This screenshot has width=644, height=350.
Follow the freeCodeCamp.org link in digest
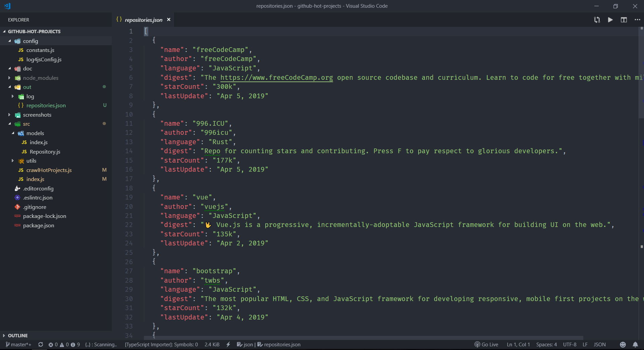tap(277, 77)
